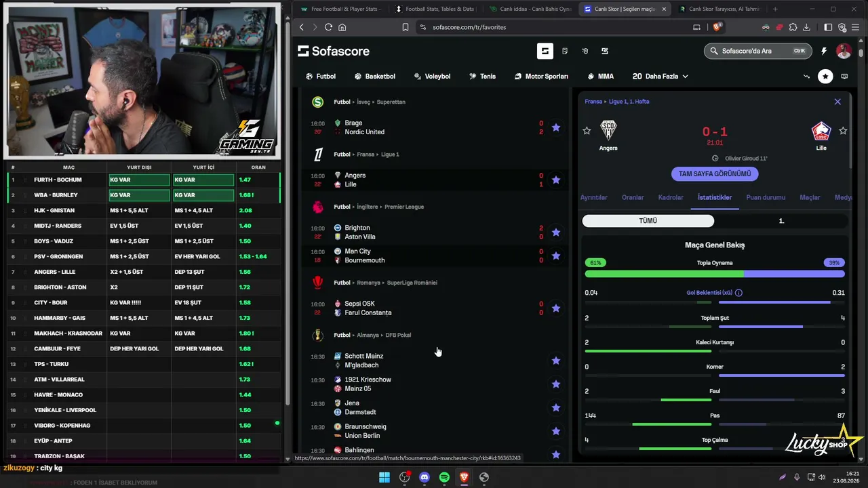
Task: Open the Maçlar tab in match panel
Action: tap(810, 197)
